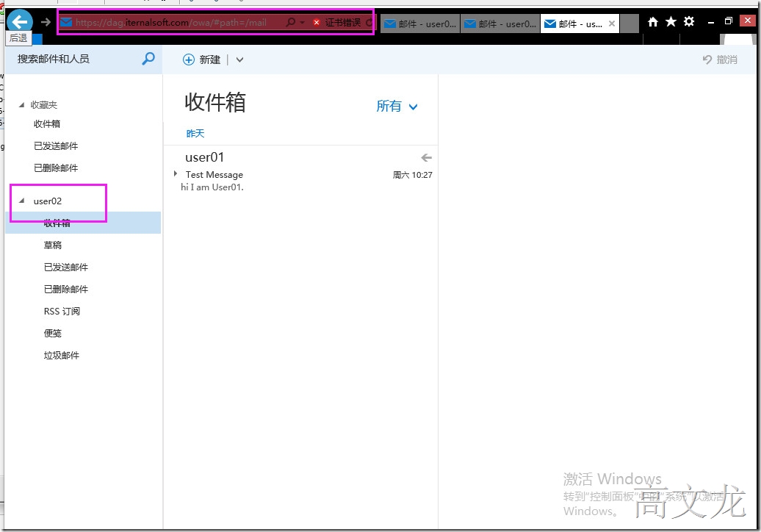Click the reply arrow on user01's message

tap(426, 157)
